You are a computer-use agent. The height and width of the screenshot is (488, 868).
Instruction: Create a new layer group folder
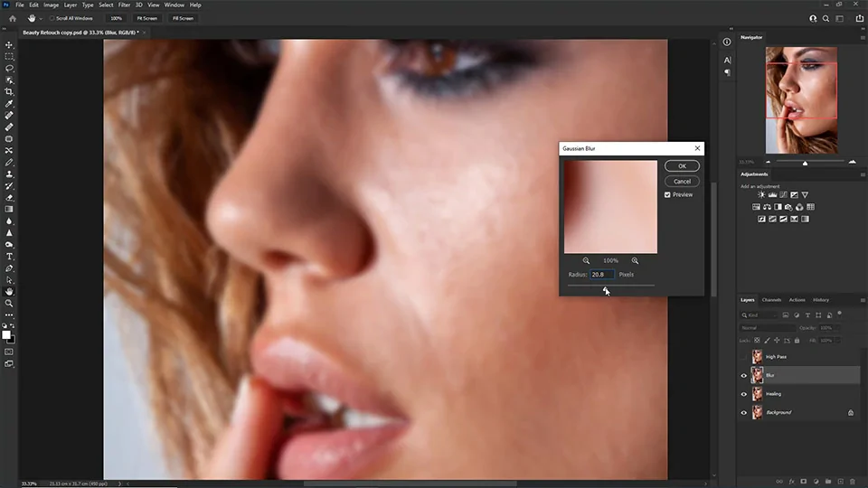[828, 482]
